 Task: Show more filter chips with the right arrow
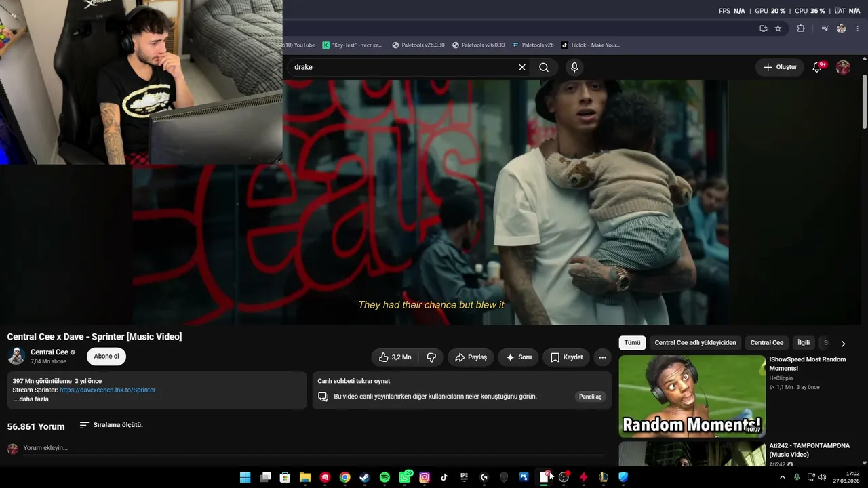click(x=843, y=344)
